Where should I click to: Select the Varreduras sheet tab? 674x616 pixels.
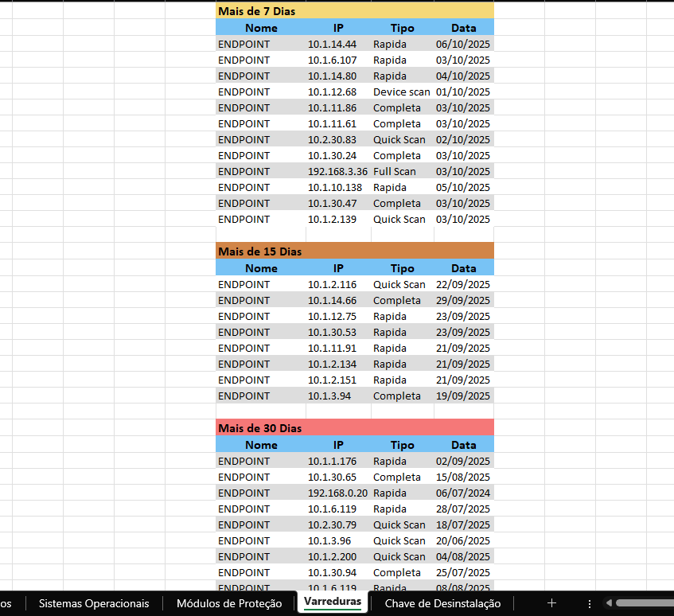click(333, 602)
